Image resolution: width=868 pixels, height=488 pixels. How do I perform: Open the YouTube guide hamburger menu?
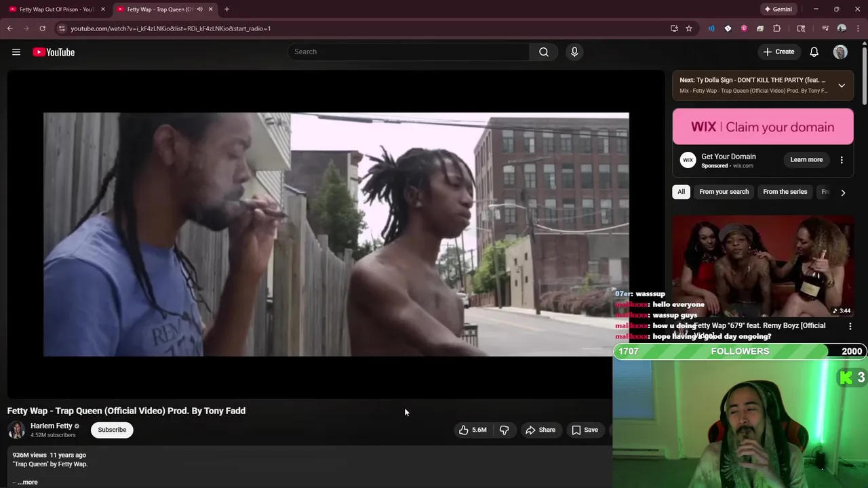(16, 52)
